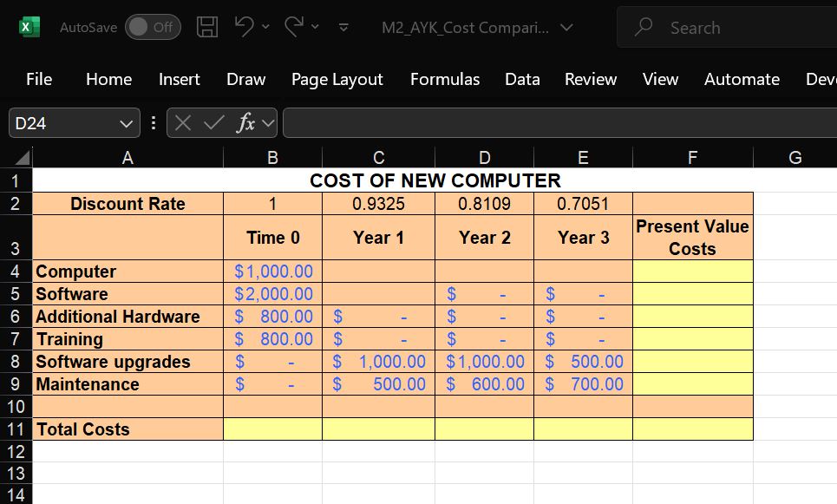This screenshot has width=837, height=504.
Task: Click the Save icon
Action: (x=206, y=27)
